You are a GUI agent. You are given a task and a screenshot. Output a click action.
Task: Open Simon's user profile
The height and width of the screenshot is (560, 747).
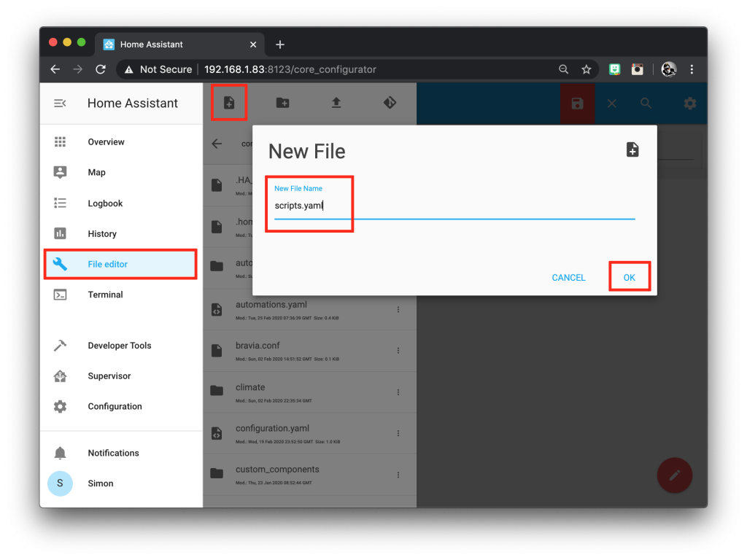[x=121, y=483]
